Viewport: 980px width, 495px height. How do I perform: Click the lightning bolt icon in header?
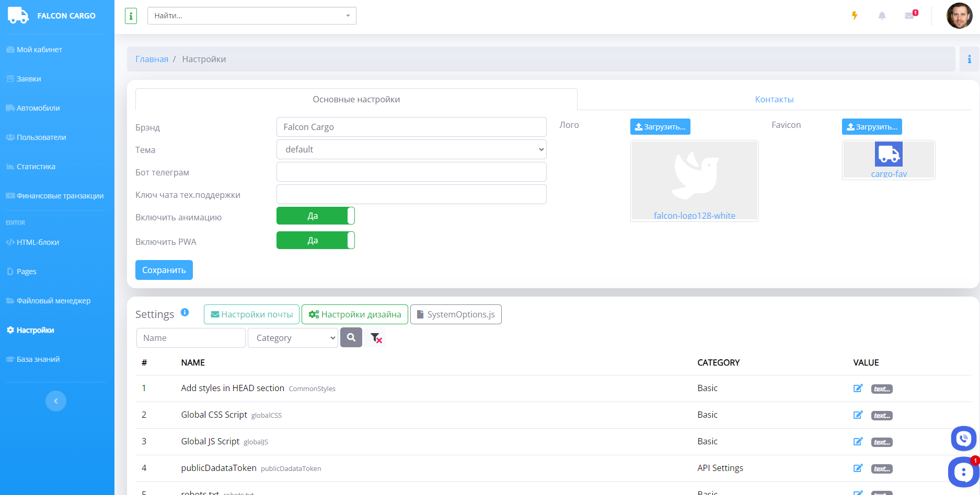(x=855, y=16)
